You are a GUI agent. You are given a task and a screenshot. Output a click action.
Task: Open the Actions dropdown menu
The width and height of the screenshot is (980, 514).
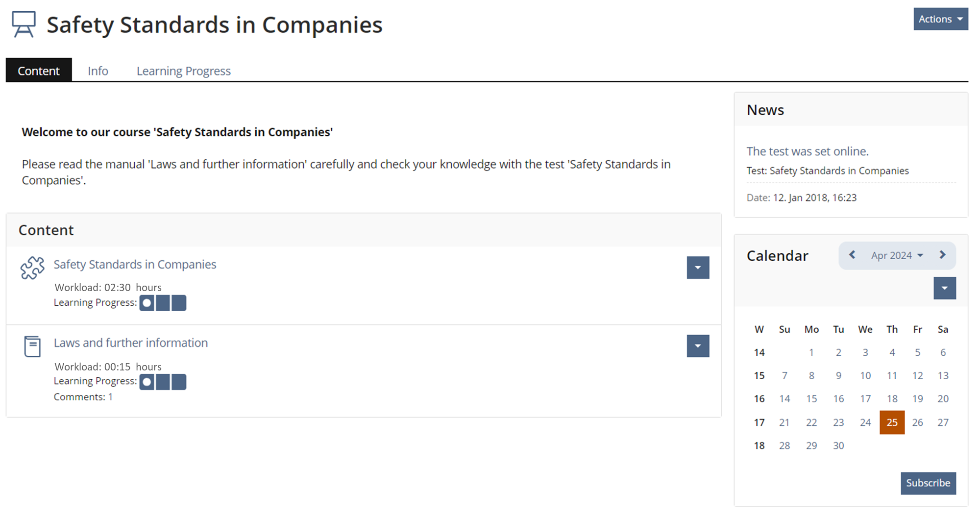(940, 19)
